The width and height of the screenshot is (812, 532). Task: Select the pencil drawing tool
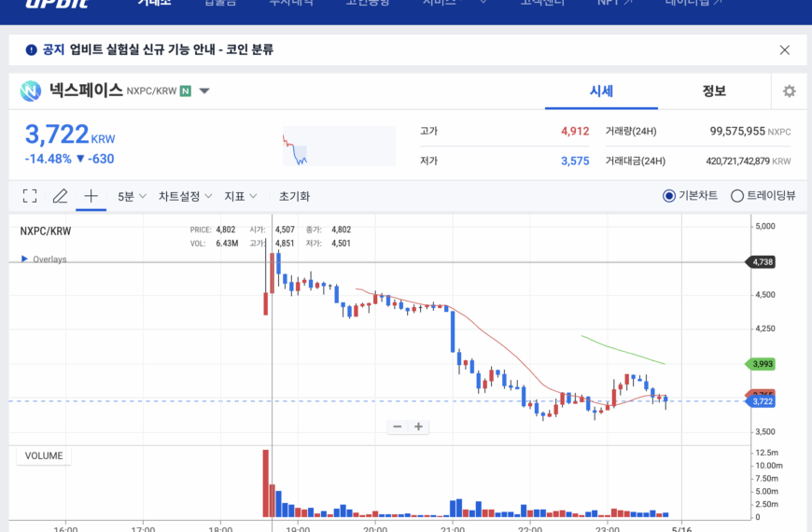[60, 196]
